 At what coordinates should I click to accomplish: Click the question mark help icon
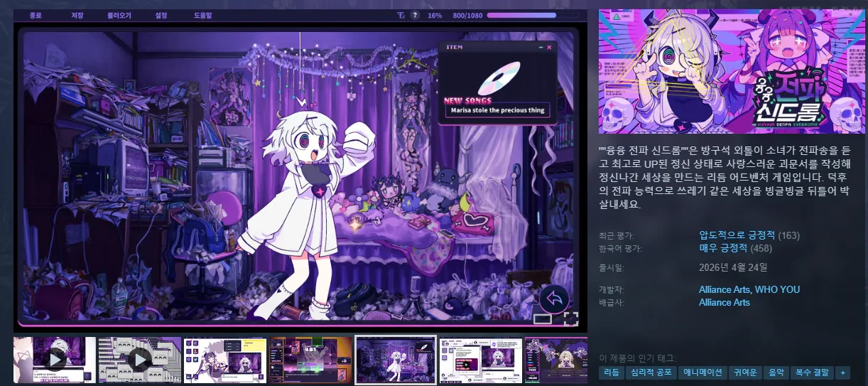click(415, 15)
